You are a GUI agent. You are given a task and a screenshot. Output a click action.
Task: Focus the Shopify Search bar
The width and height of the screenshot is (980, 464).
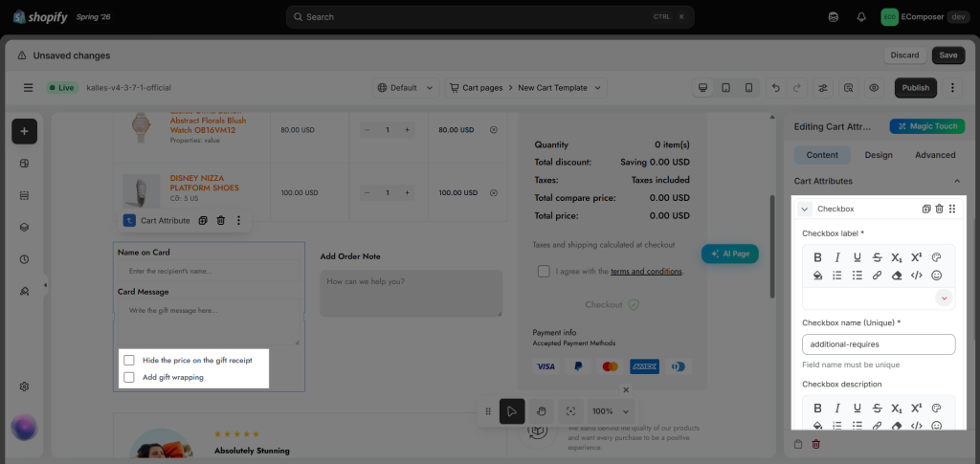click(489, 17)
